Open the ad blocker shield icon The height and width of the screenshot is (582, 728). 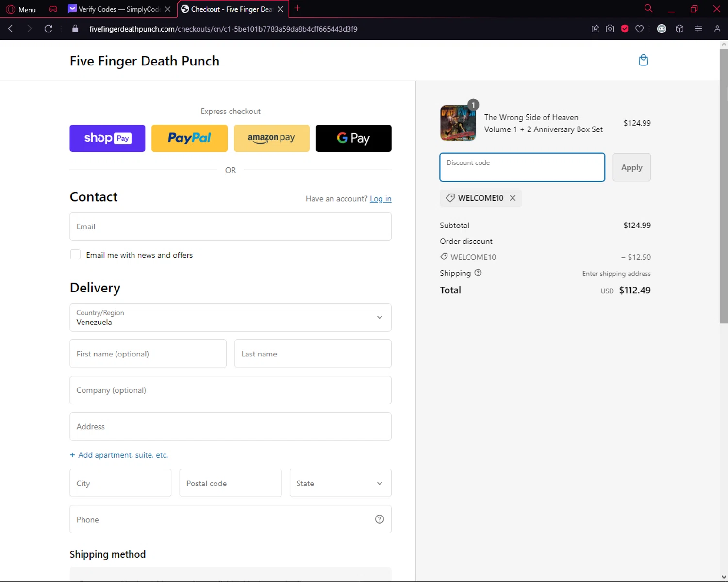pos(625,29)
